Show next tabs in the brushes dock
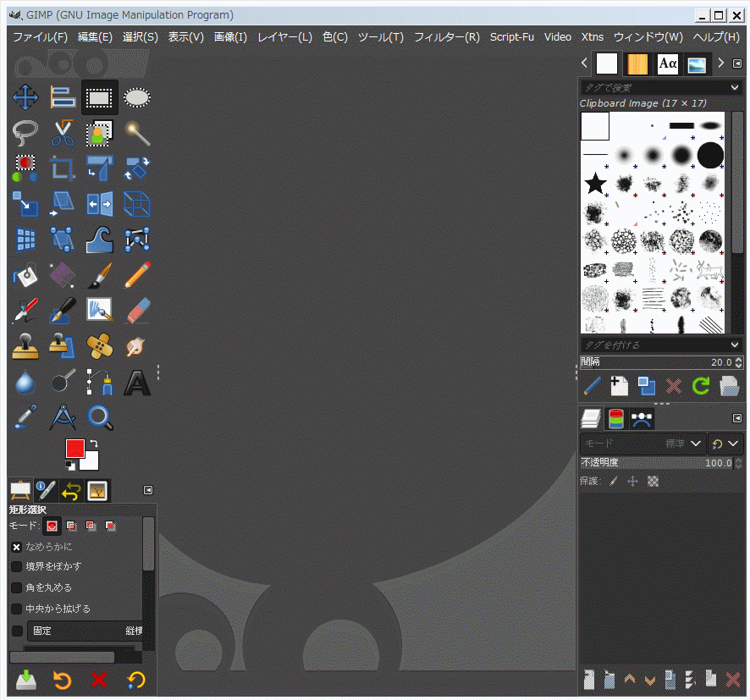This screenshot has height=700, width=750. pos(721,63)
